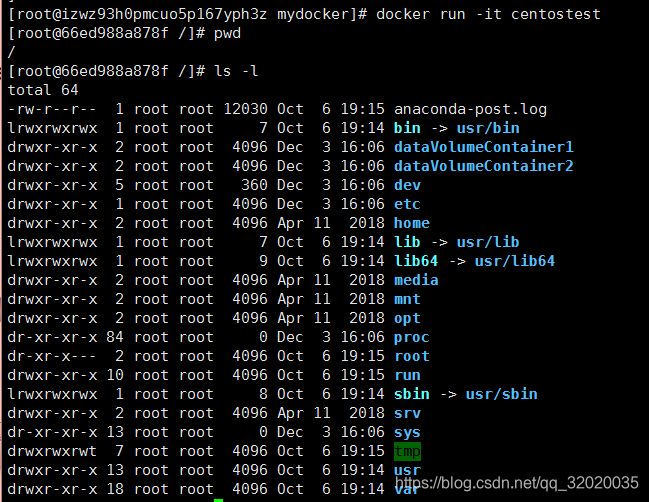Click the 'root' directory name in the listing
This screenshot has width=649, height=502.
(x=412, y=357)
